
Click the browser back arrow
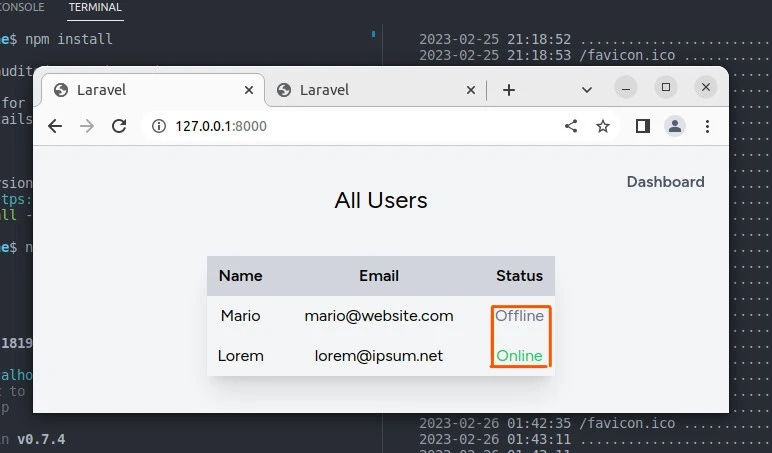point(55,126)
